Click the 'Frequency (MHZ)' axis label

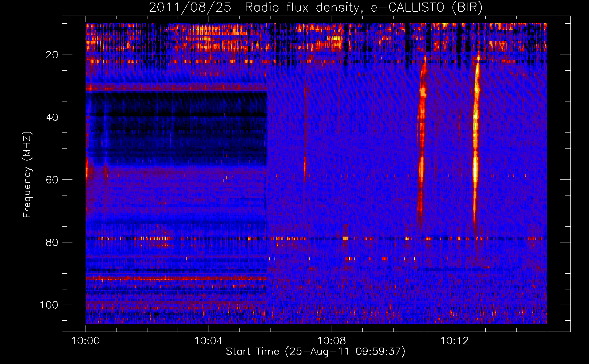[27, 175]
